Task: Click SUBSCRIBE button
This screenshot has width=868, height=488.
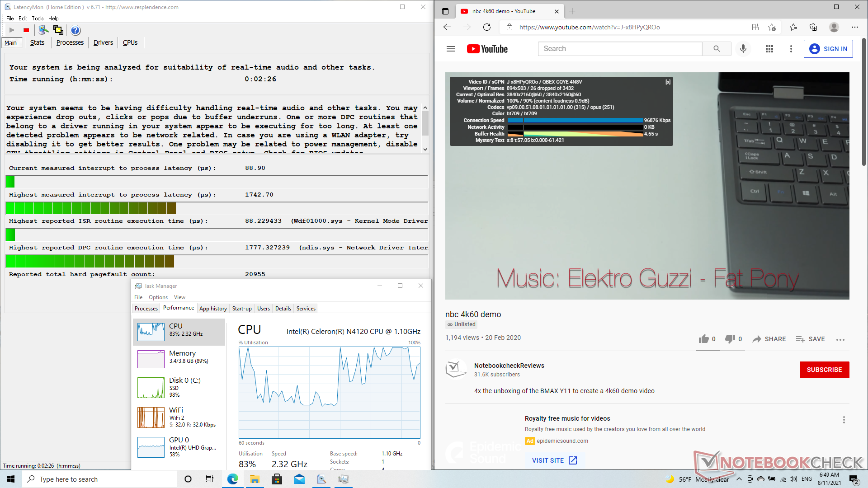Action: point(824,370)
